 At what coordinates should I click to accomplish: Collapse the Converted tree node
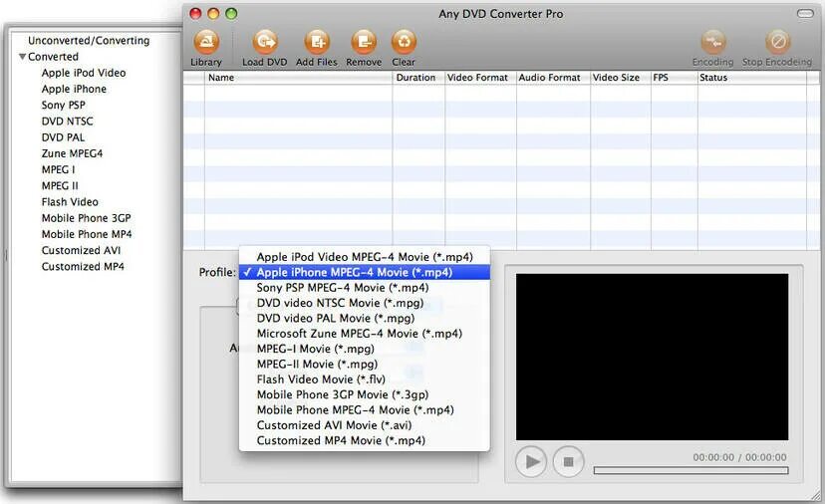tap(23, 57)
